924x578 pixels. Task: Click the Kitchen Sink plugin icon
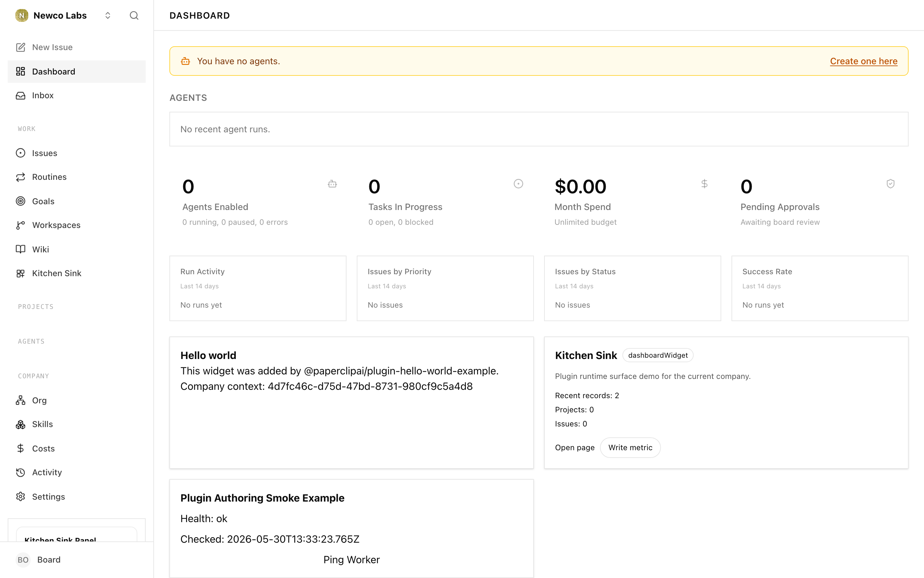[21, 273]
